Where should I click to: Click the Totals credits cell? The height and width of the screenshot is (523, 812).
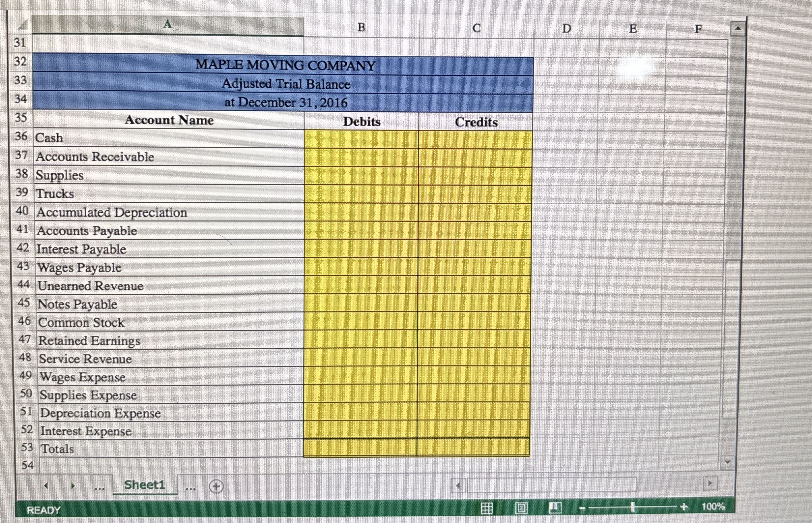(473, 447)
